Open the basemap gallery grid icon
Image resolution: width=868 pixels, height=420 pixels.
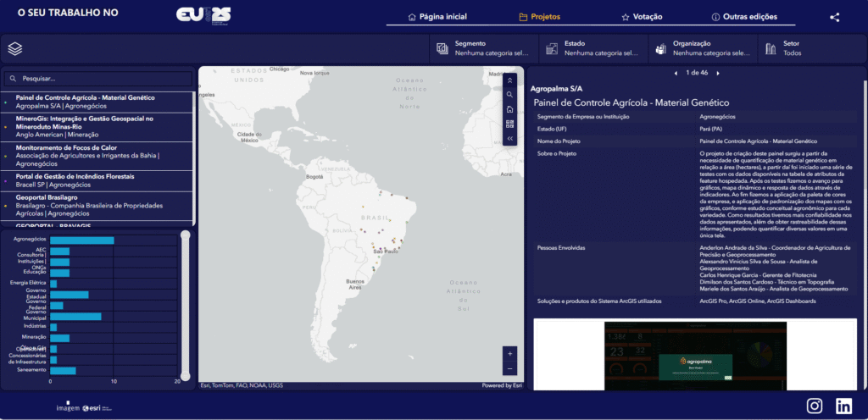[x=509, y=124]
